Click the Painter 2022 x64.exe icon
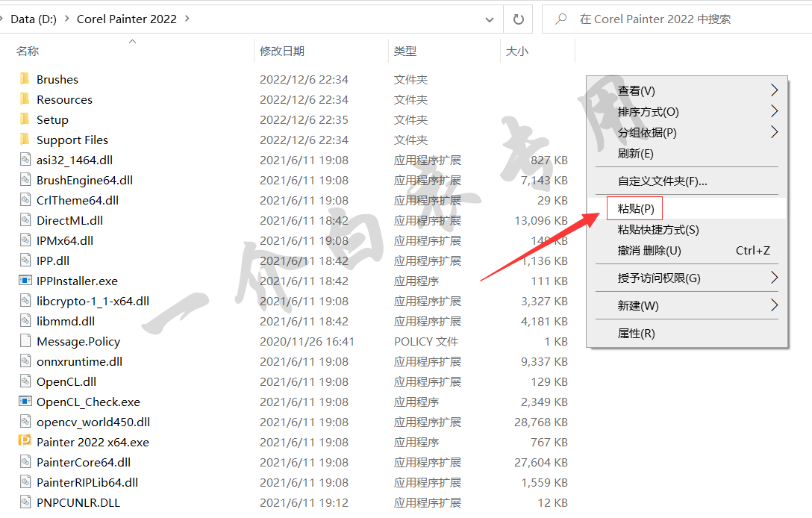 25,441
